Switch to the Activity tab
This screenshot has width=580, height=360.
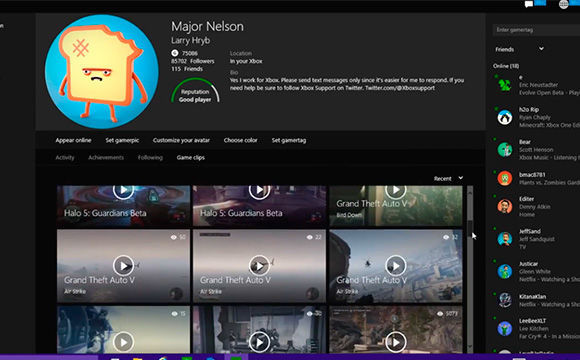pyautogui.click(x=65, y=157)
